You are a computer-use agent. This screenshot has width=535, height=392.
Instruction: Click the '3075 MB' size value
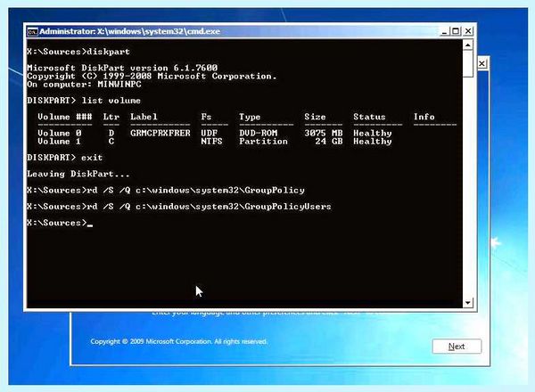point(324,133)
